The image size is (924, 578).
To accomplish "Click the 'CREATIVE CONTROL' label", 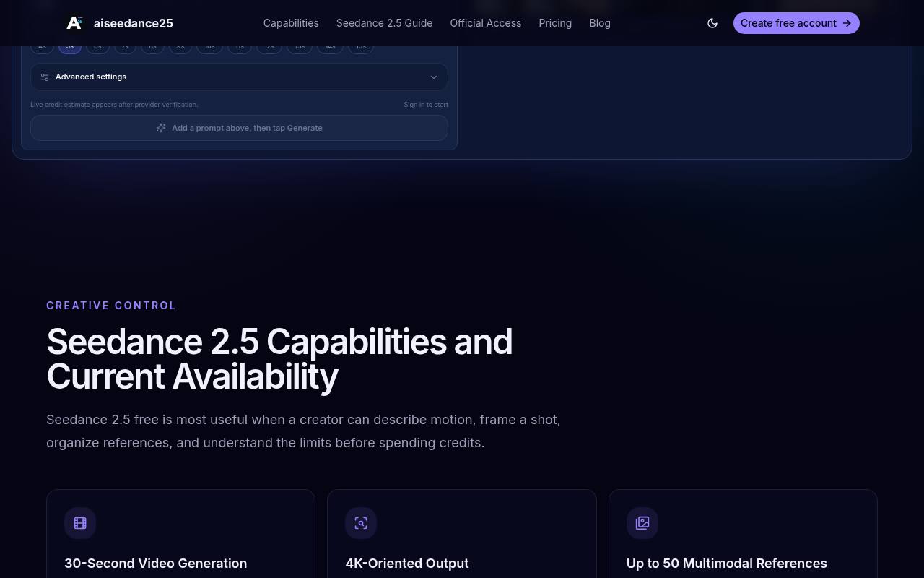I will coord(111,306).
